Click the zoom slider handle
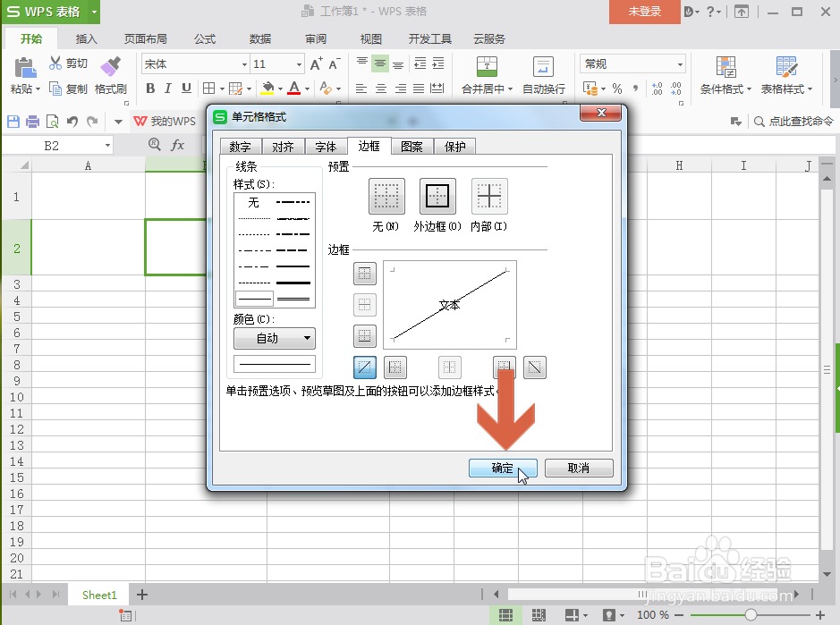This screenshot has width=840, height=625. pyautogui.click(x=751, y=615)
